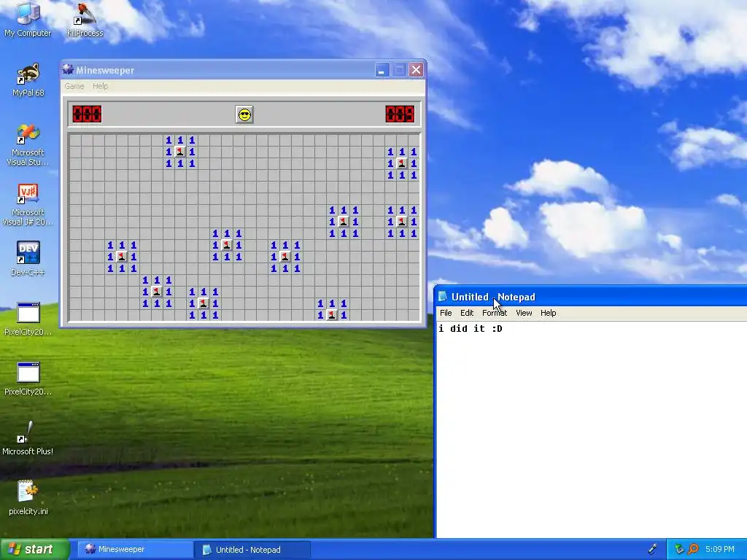Open the My Computer desktop icon
Screen dimensions: 747x560
tap(28, 20)
